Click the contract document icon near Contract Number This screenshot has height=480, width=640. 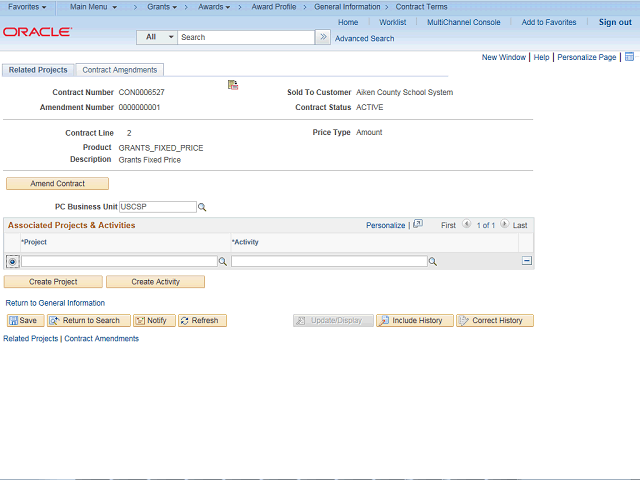click(233, 85)
